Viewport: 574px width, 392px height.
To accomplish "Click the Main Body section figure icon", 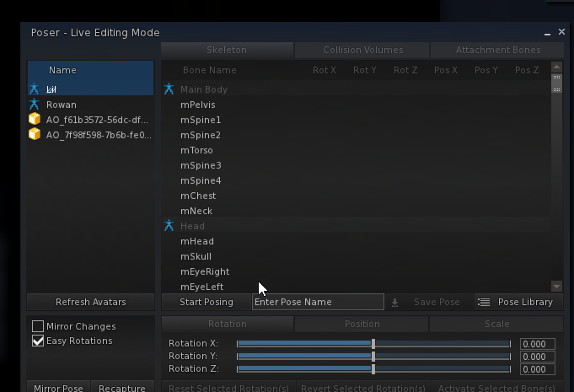I will [x=169, y=89].
